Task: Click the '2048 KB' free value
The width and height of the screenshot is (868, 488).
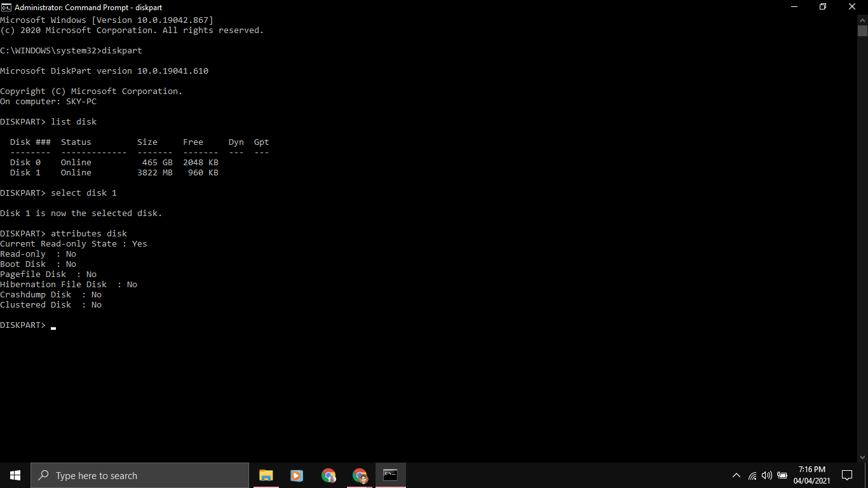Action: coord(201,163)
